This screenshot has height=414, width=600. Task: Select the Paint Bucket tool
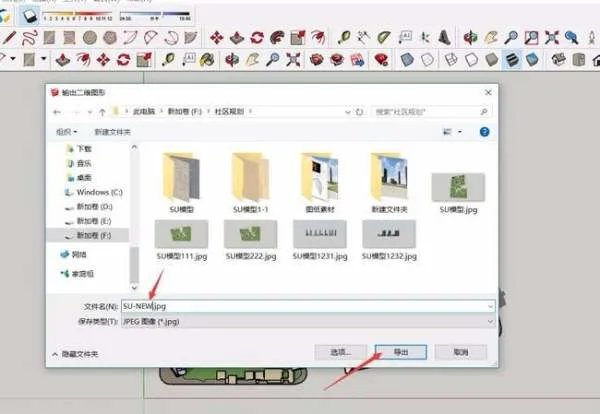coord(207,59)
